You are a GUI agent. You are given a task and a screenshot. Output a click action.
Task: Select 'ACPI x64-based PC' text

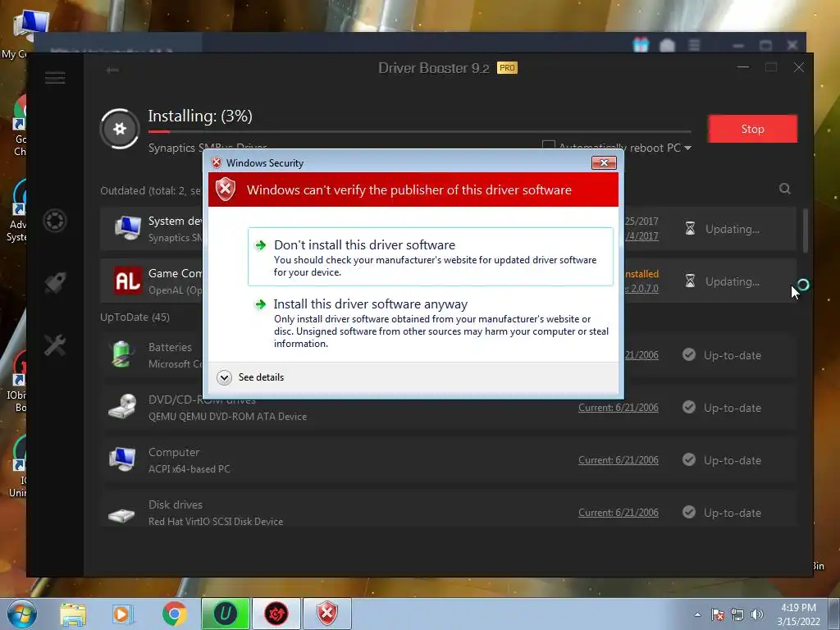tap(189, 468)
